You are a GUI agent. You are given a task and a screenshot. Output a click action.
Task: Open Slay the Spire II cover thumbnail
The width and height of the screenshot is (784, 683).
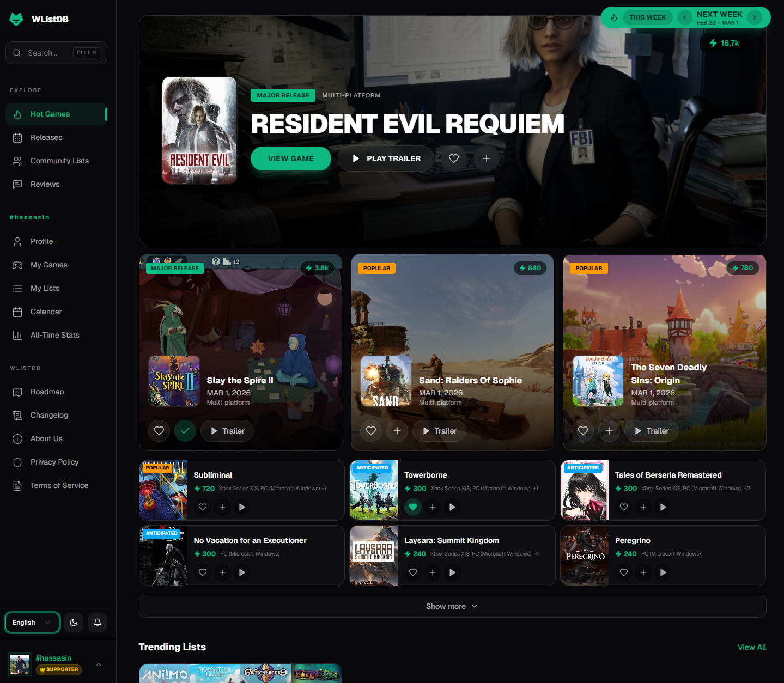[x=174, y=381]
